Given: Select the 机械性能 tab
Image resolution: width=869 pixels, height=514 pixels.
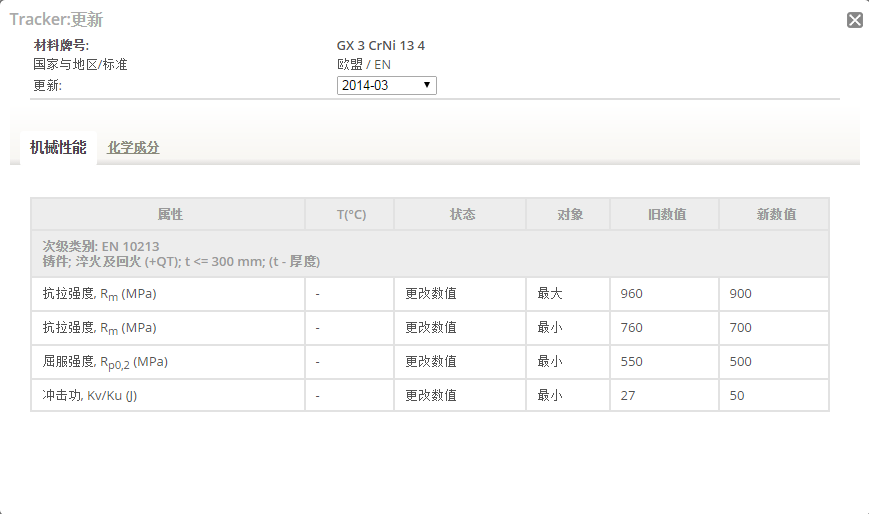Looking at the screenshot, I should (58, 148).
